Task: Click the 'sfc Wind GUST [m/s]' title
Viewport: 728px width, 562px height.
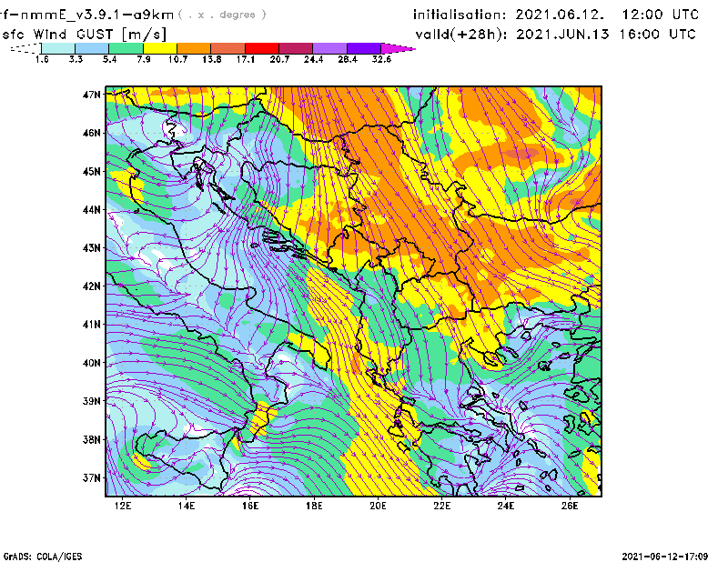Action: coord(84,35)
